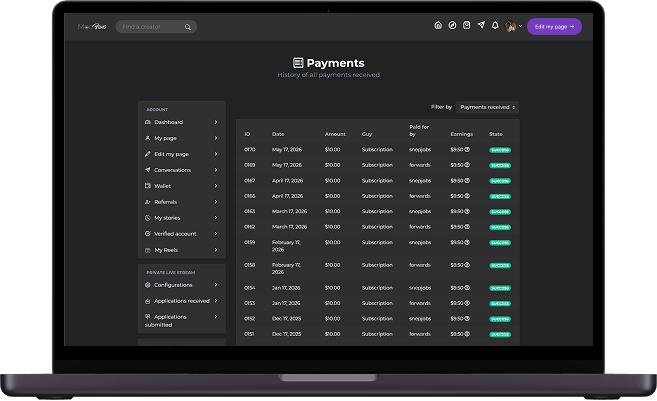This screenshot has width=657, height=401.
Task: Click the chevron next to Edit my page in sidebar
Action: (x=216, y=154)
